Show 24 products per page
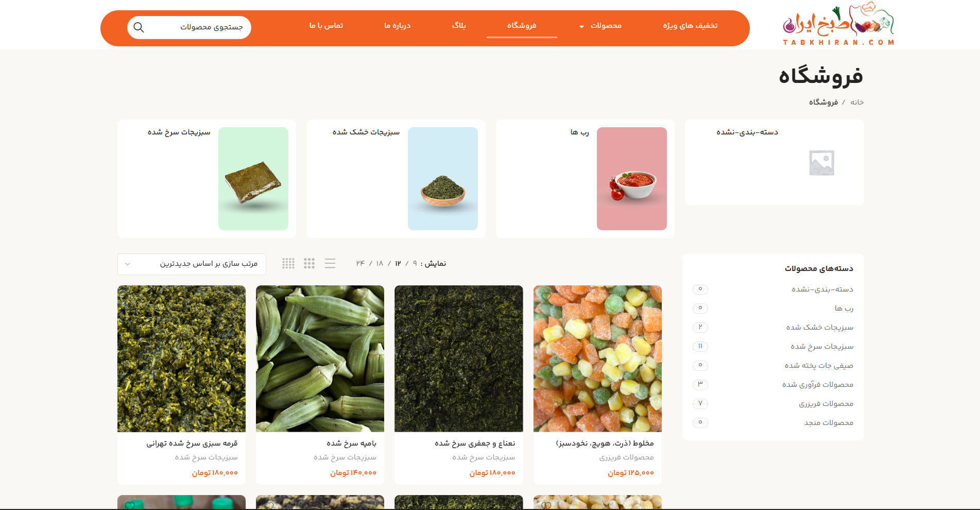The height and width of the screenshot is (510, 980). coord(360,264)
